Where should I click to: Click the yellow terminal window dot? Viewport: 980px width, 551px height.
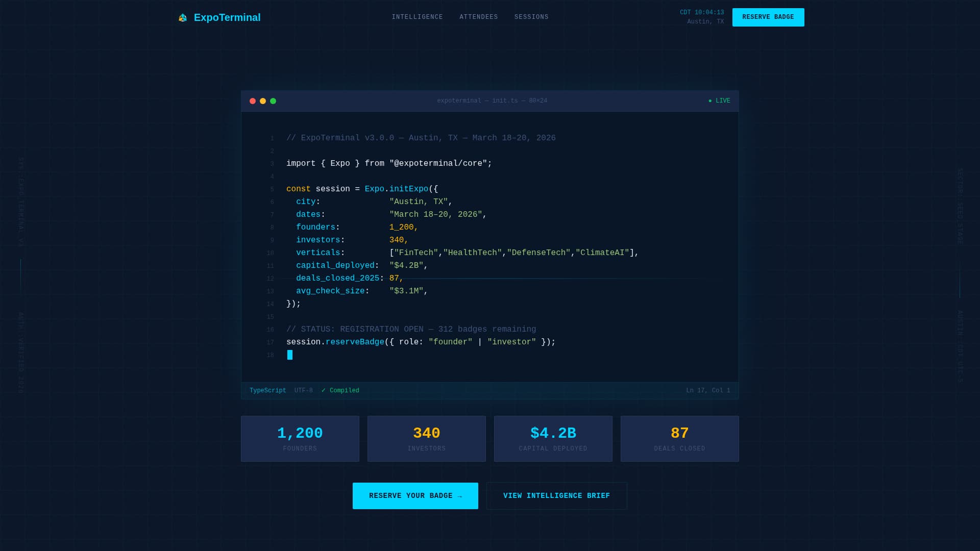pyautogui.click(x=263, y=101)
